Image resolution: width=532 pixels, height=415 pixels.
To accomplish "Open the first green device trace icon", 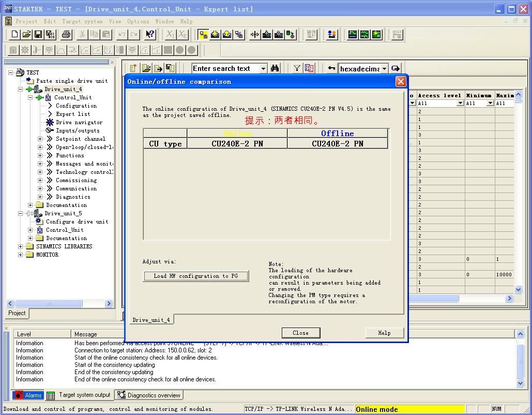I will [353, 34].
